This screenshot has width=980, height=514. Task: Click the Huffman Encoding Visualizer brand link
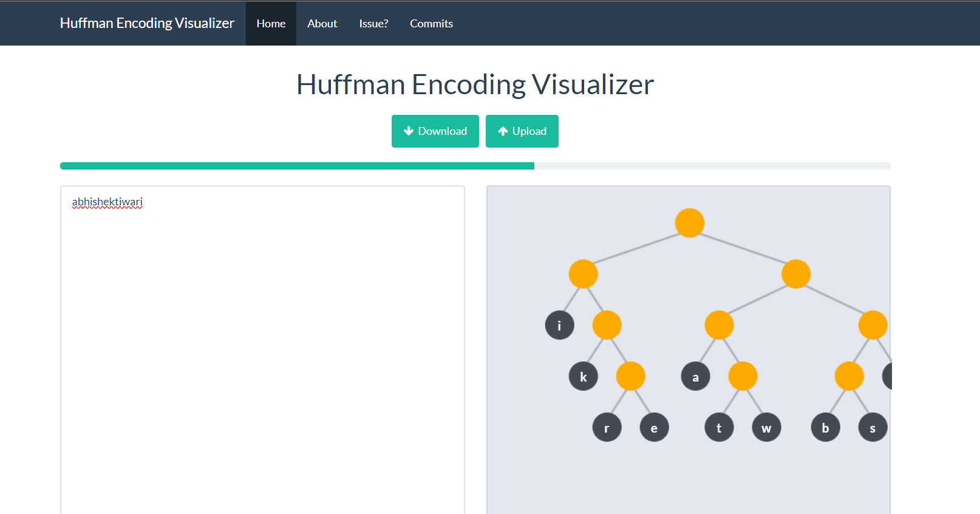click(147, 23)
